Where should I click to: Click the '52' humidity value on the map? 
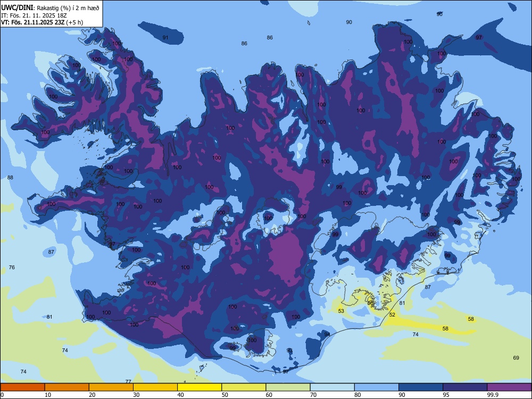coord(392,315)
